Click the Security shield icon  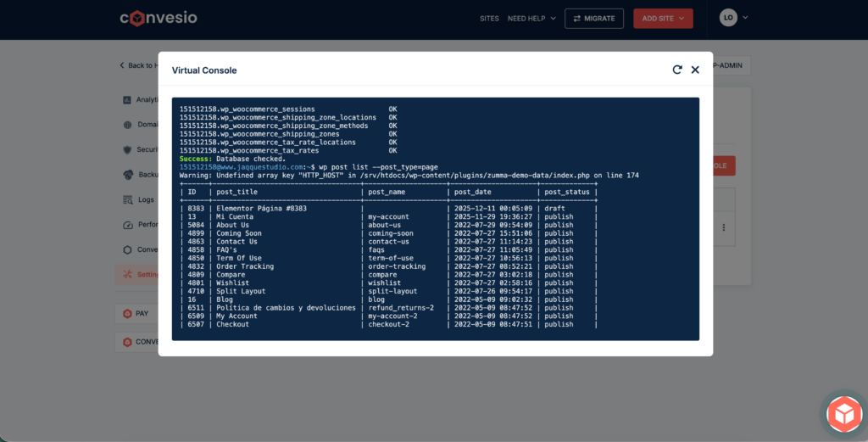pyautogui.click(x=127, y=149)
